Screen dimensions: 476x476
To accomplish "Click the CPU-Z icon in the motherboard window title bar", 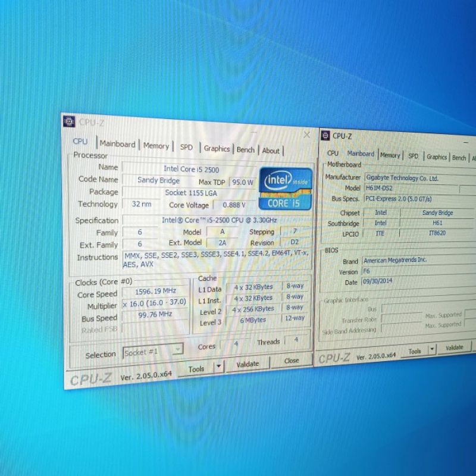I will click(325, 136).
